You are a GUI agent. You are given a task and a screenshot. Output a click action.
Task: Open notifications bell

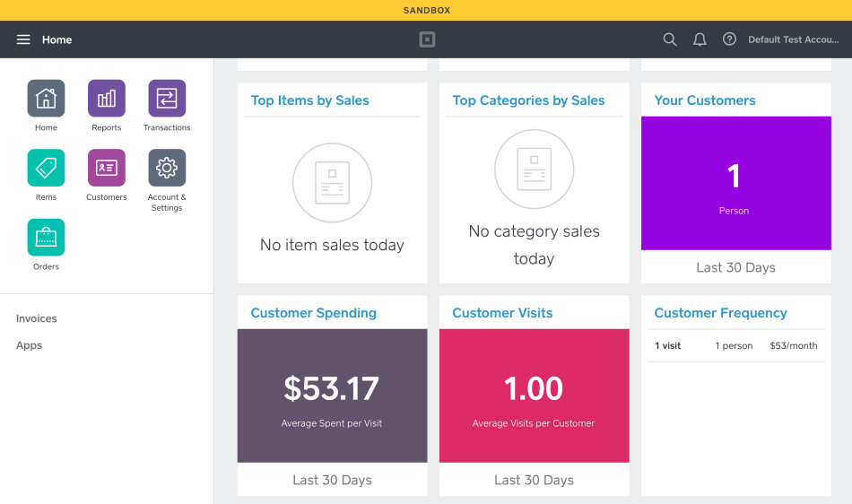pos(700,39)
